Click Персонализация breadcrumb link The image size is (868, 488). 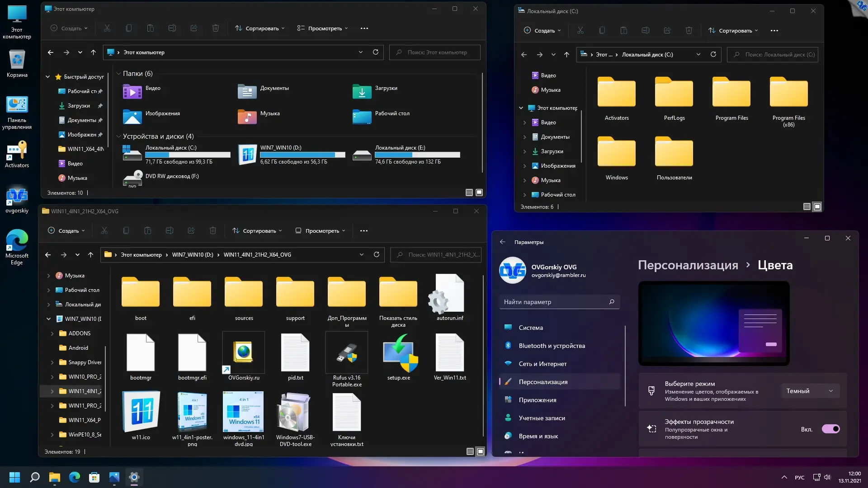tap(688, 265)
